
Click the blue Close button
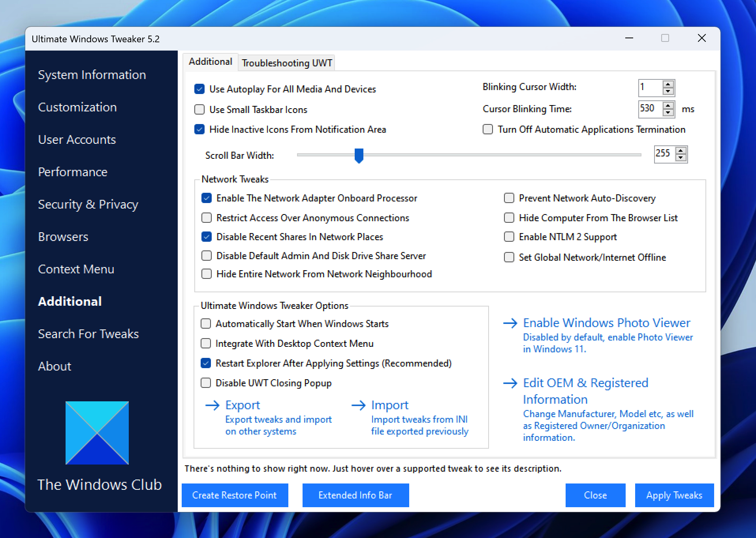pos(596,495)
